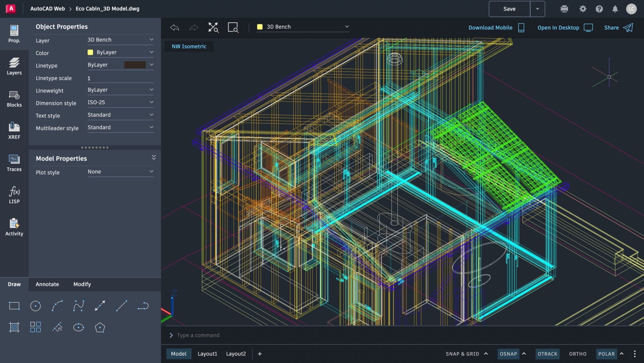The height and width of the screenshot is (363, 644).
Task: Toggle OSNAP in status bar
Action: coord(508,354)
